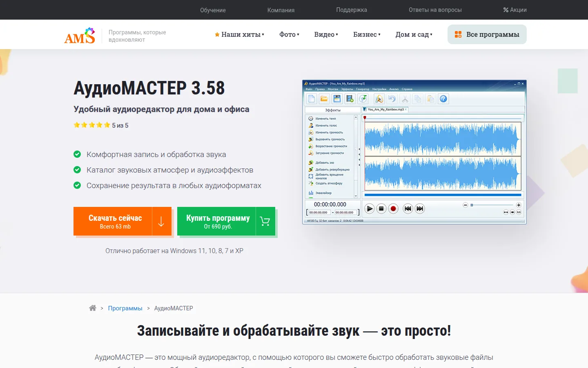Expand the 'Дом и сад' dropdown menu
588x368 pixels.
coord(414,35)
